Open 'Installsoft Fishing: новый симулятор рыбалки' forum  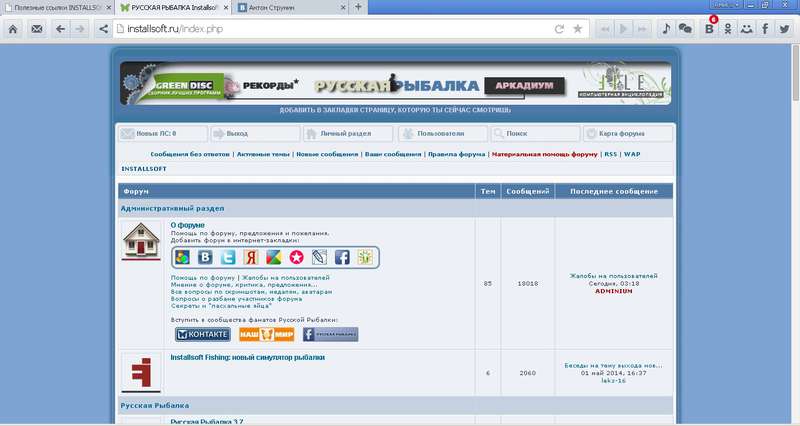(247, 358)
